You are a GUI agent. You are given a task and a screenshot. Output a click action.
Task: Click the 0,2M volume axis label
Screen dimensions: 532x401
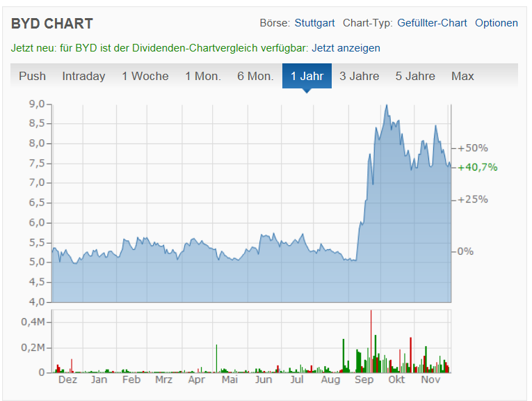pyautogui.click(x=33, y=347)
